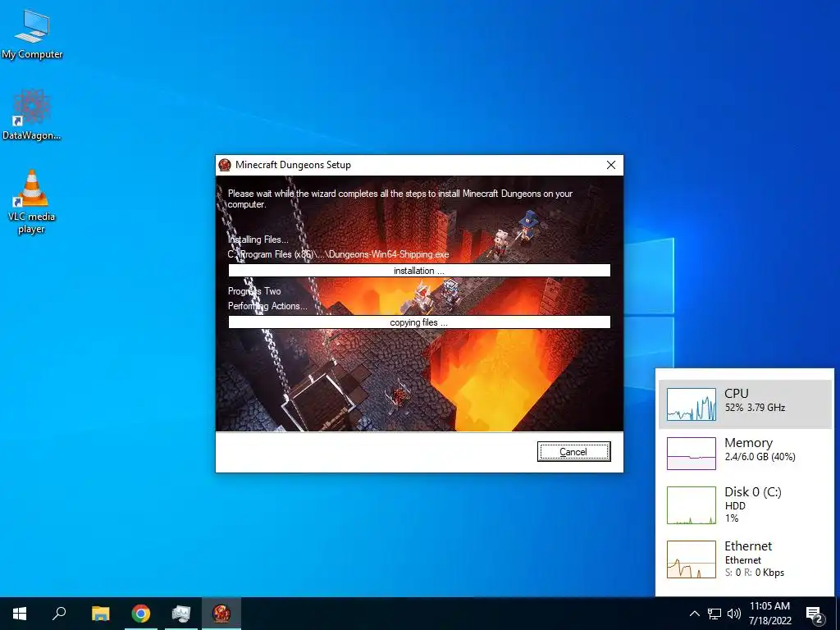The image size is (840, 630).
Task: Click the copying files progress bar
Action: pos(419,322)
